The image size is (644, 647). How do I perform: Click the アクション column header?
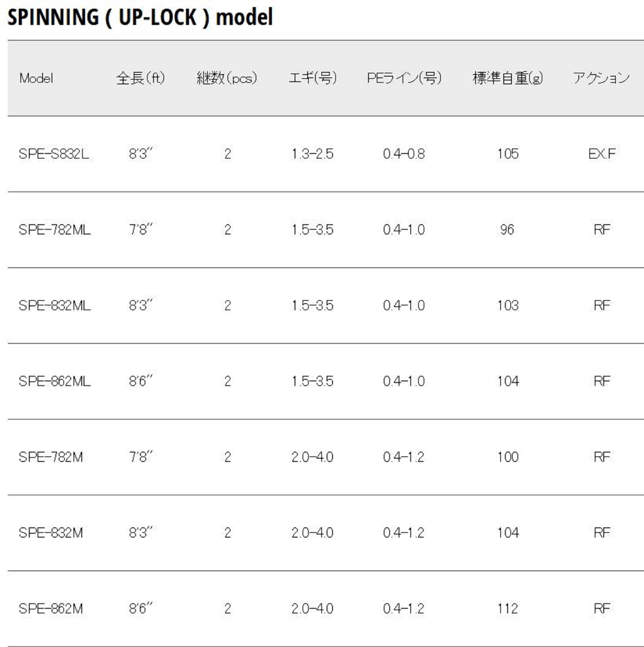(x=601, y=78)
